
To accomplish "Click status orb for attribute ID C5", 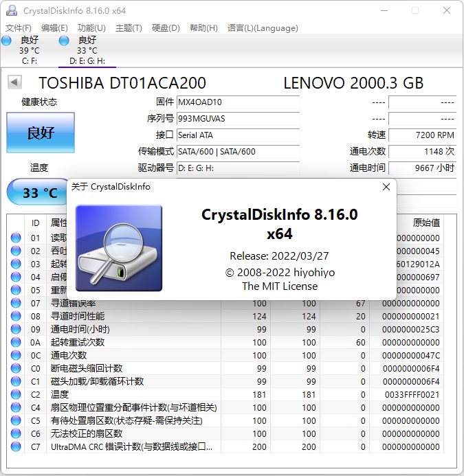I will click(x=16, y=420).
